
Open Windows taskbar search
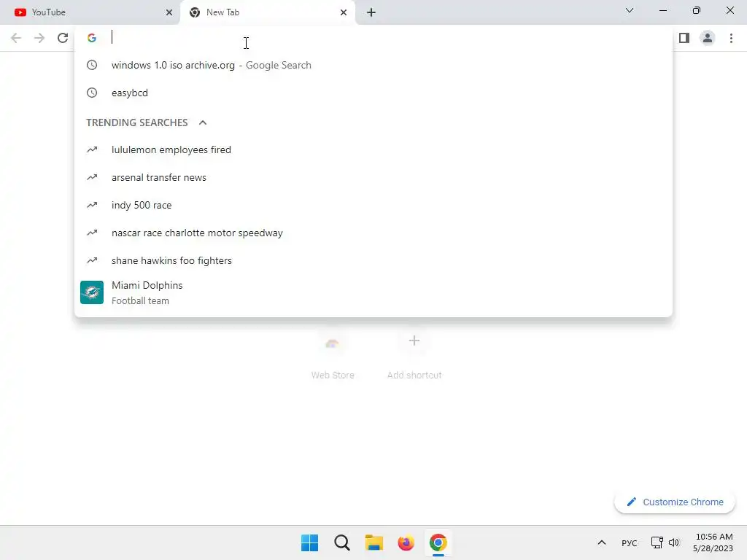(x=341, y=542)
